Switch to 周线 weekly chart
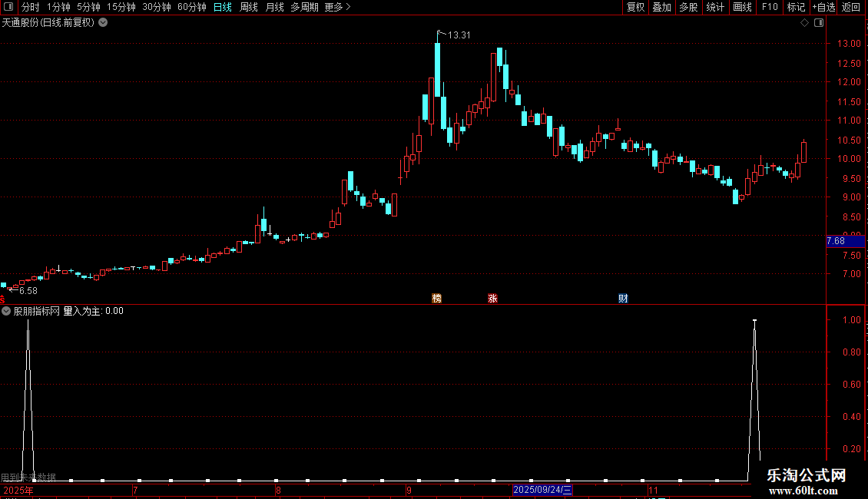 point(249,7)
